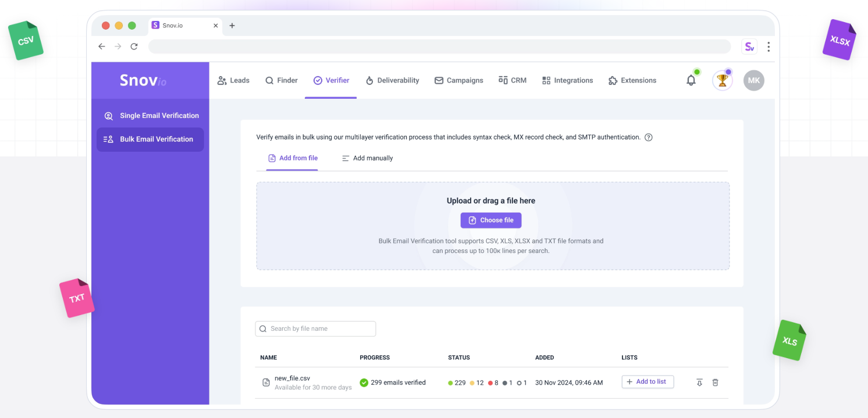Click the Choose file button
The height and width of the screenshot is (418, 868).
[491, 220]
